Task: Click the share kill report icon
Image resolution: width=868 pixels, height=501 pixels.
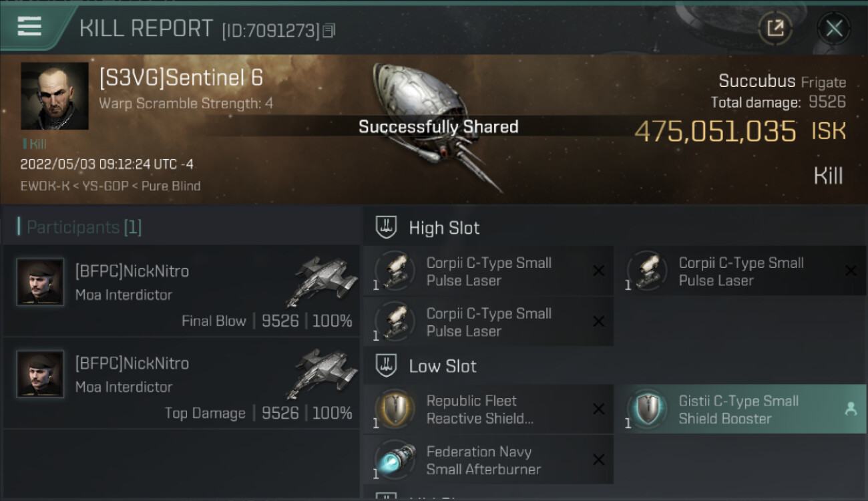Action: point(775,28)
